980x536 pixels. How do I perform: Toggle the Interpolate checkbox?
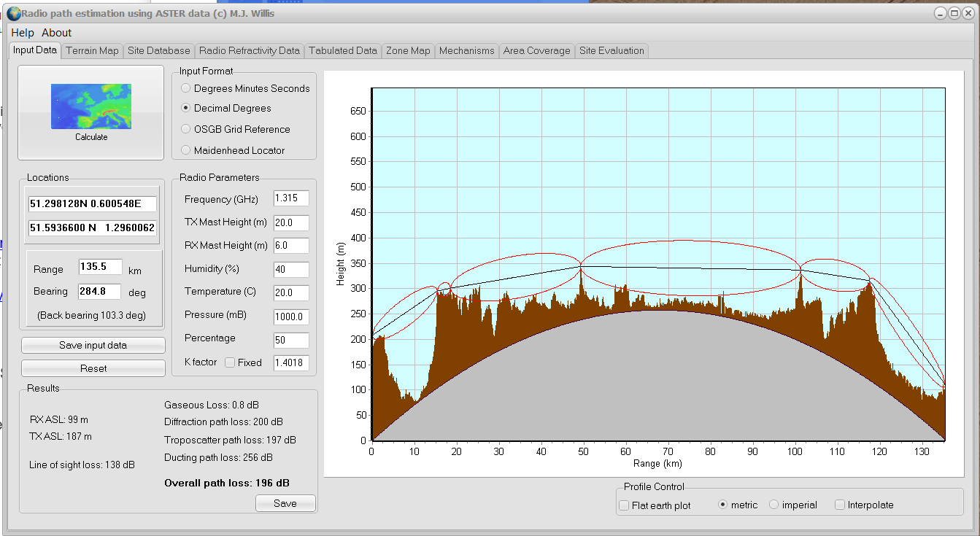click(x=839, y=505)
